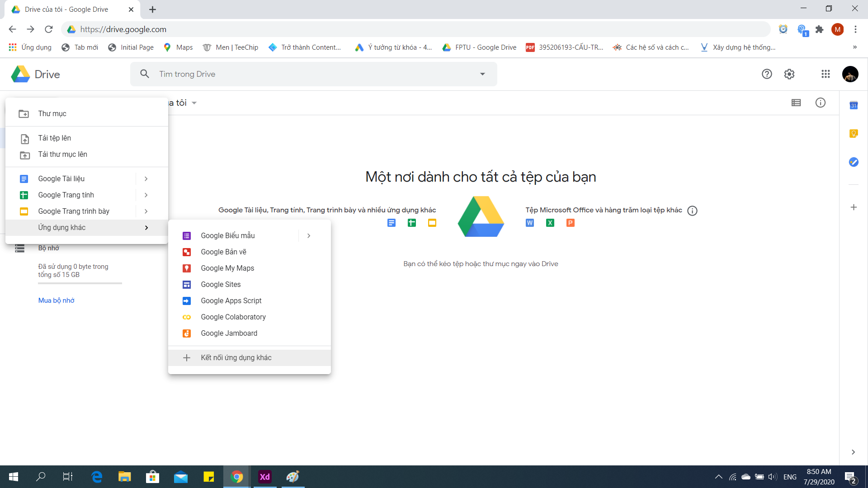
Task: Choose Tải thư mục lên upload folder item
Action: 87,155
